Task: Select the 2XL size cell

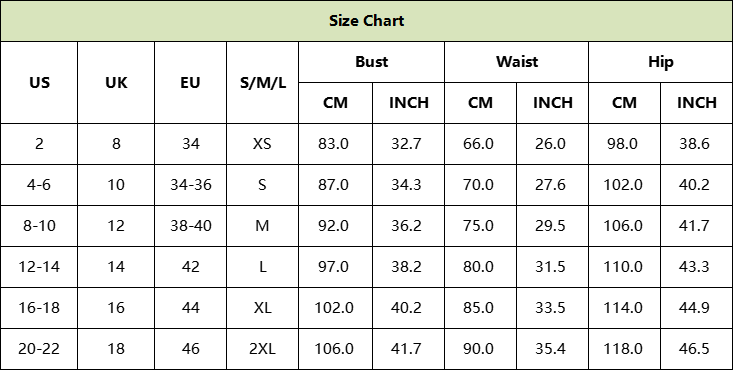Action: coord(263,349)
